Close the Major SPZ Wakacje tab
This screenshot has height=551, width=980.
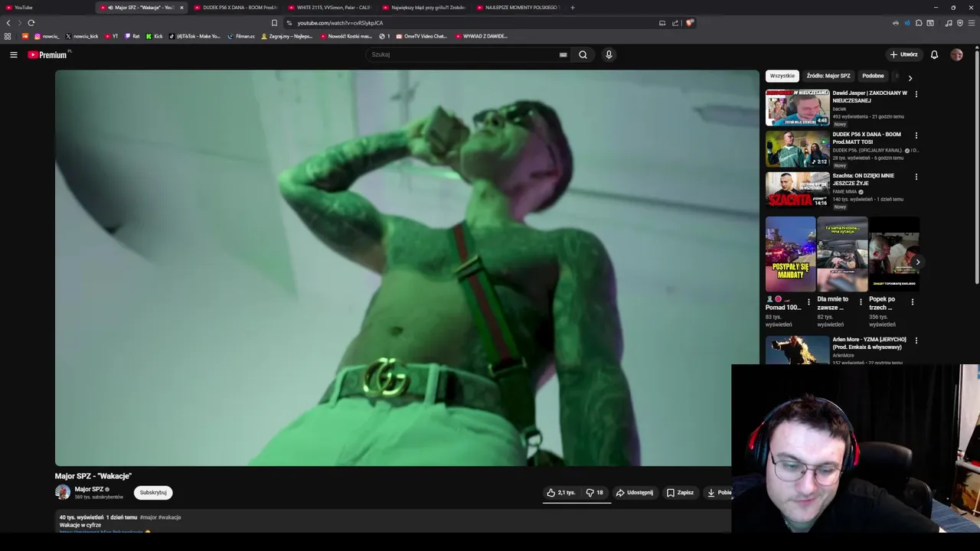pyautogui.click(x=181, y=8)
